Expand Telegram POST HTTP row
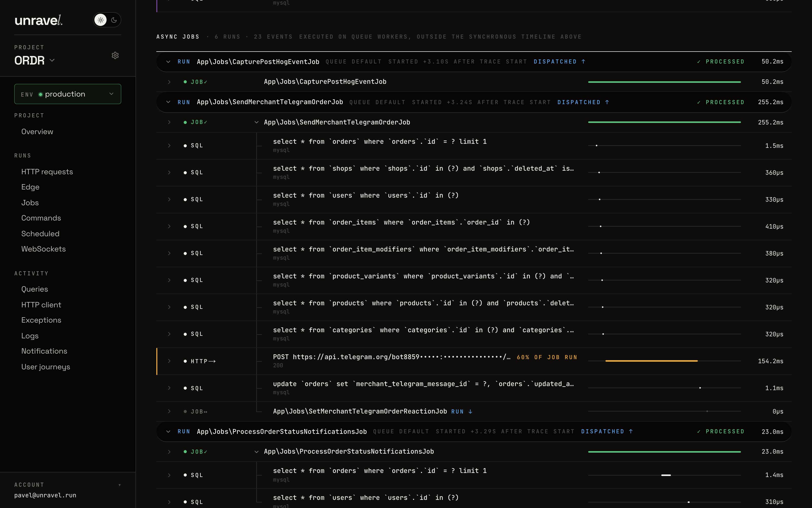 [169, 361]
